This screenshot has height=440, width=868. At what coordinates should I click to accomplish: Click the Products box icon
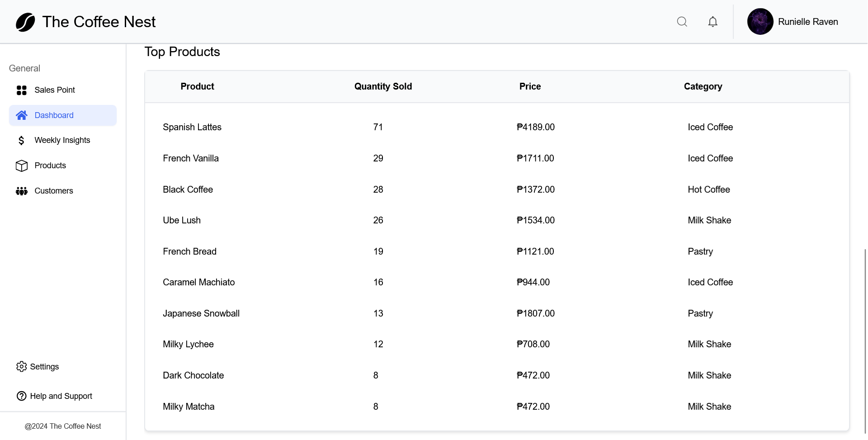(x=21, y=166)
